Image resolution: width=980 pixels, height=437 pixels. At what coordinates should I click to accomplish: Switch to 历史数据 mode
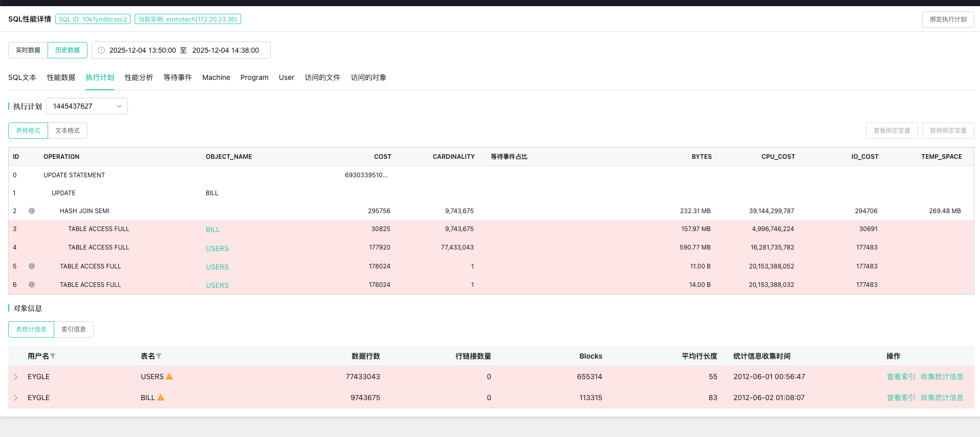[x=68, y=50]
